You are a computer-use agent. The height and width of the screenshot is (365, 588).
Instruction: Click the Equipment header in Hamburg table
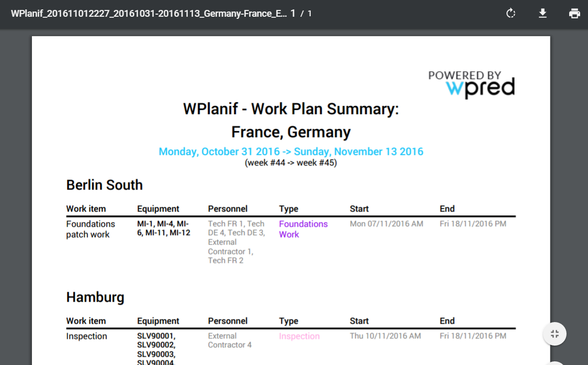(158, 321)
